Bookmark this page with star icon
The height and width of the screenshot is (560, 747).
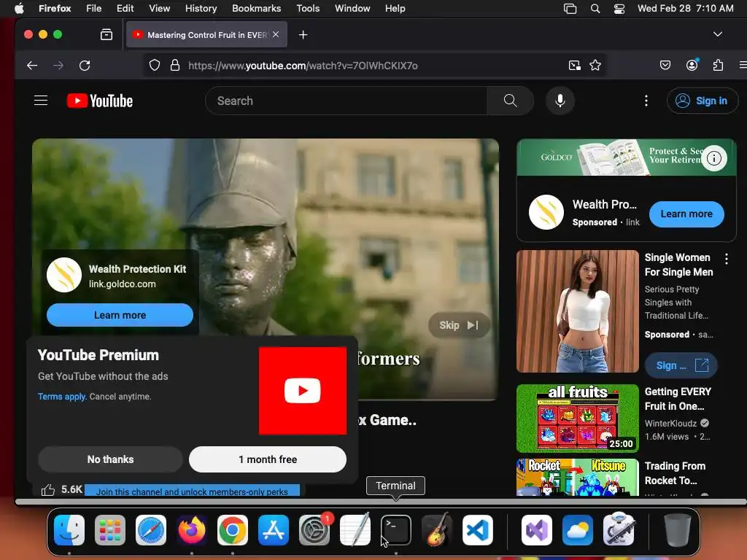pos(595,65)
